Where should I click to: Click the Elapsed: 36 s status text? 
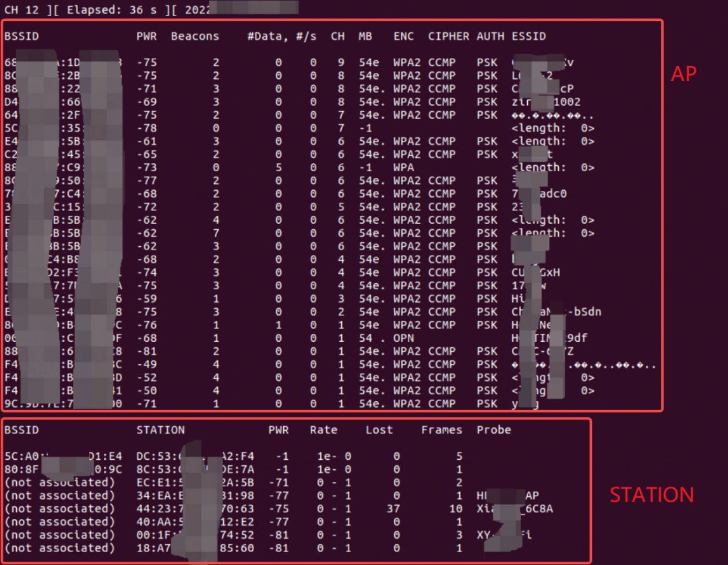pos(111,9)
